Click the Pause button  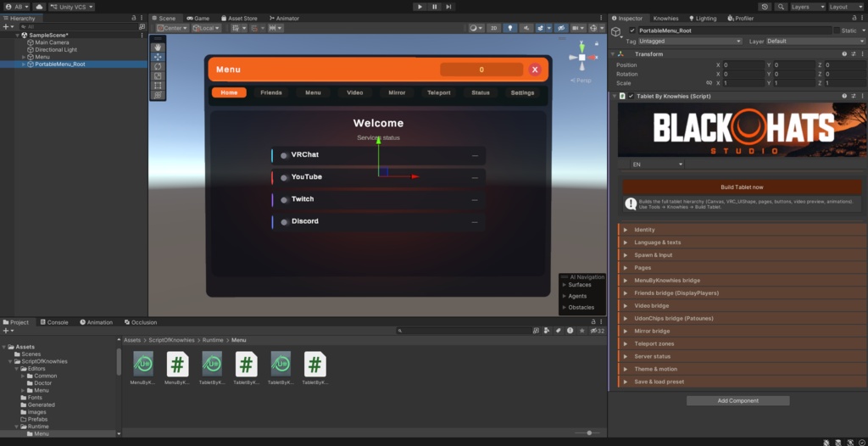click(x=435, y=7)
